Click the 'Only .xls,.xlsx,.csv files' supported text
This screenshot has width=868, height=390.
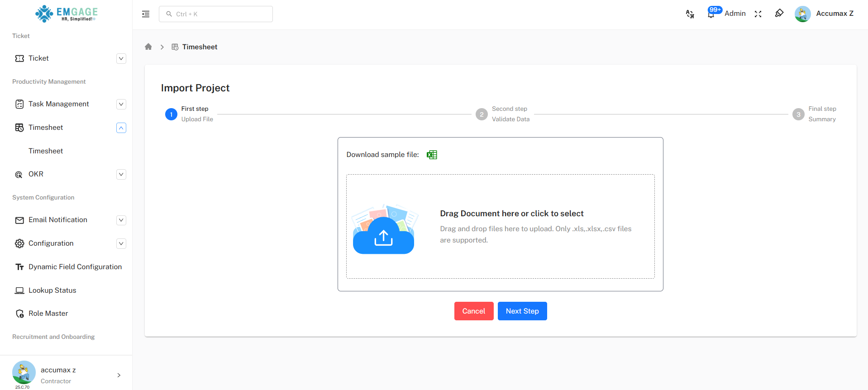593,229
